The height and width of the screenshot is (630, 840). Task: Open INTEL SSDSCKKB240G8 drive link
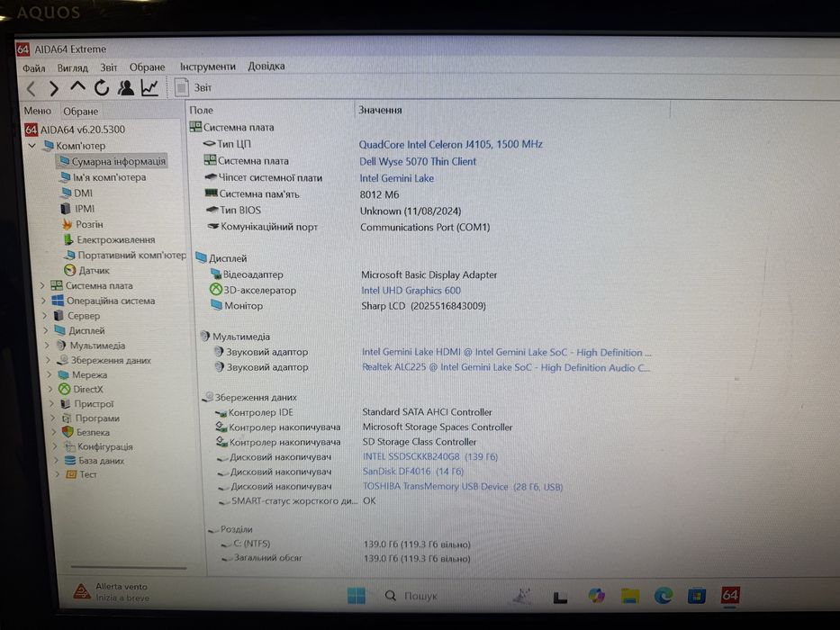pos(430,456)
